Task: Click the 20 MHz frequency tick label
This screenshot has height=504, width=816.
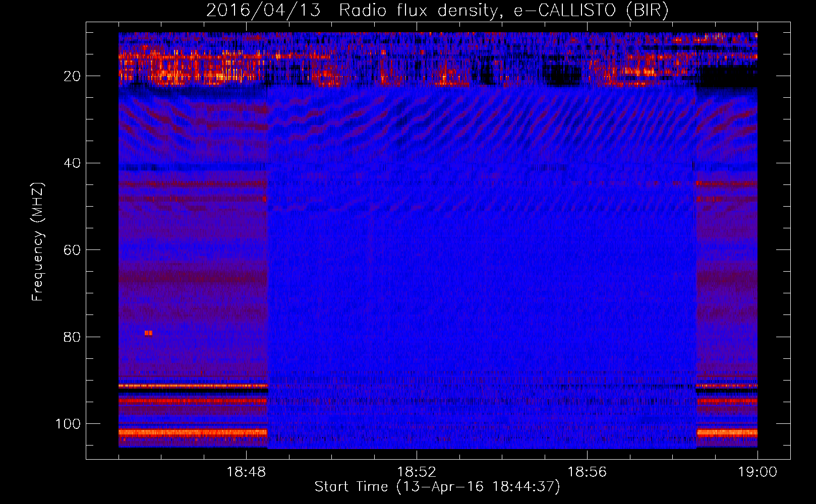Action: click(72, 76)
